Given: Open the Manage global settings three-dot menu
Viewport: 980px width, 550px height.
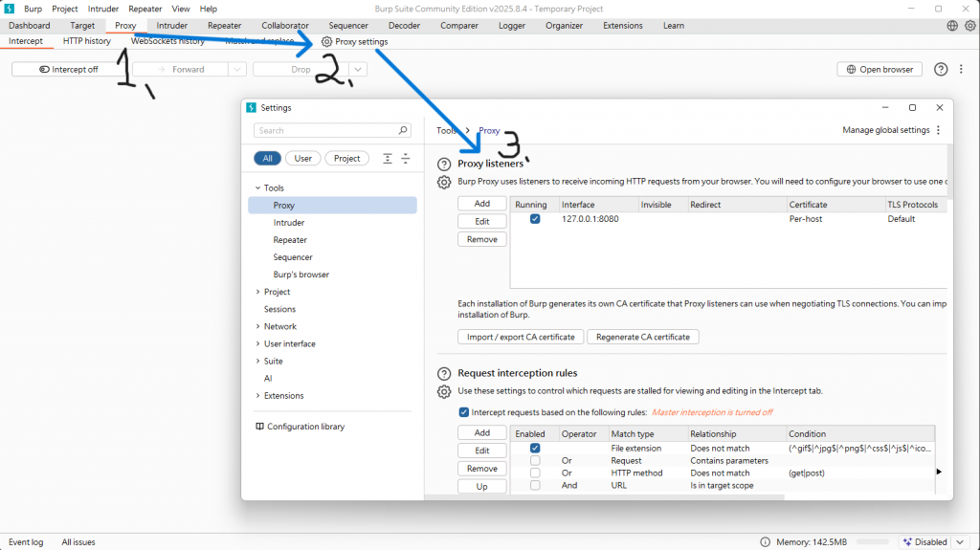Looking at the screenshot, I should pyautogui.click(x=938, y=130).
